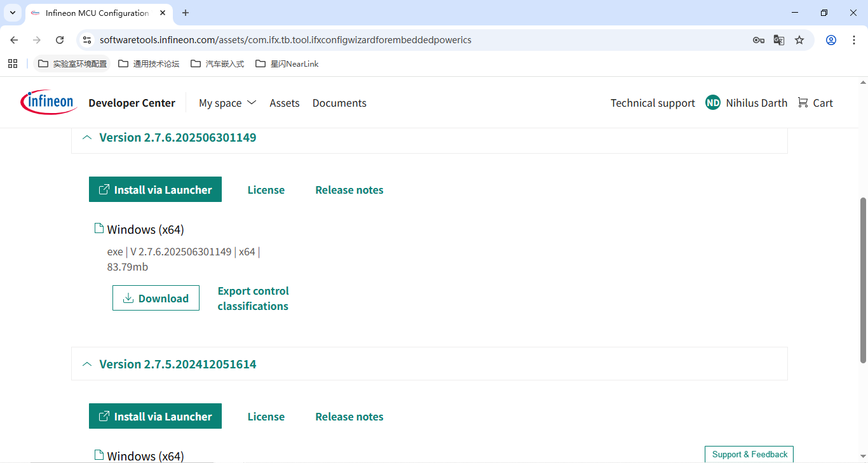
Task: Click the file icon beside Windows (x64) 2.7.6
Action: tap(98, 229)
